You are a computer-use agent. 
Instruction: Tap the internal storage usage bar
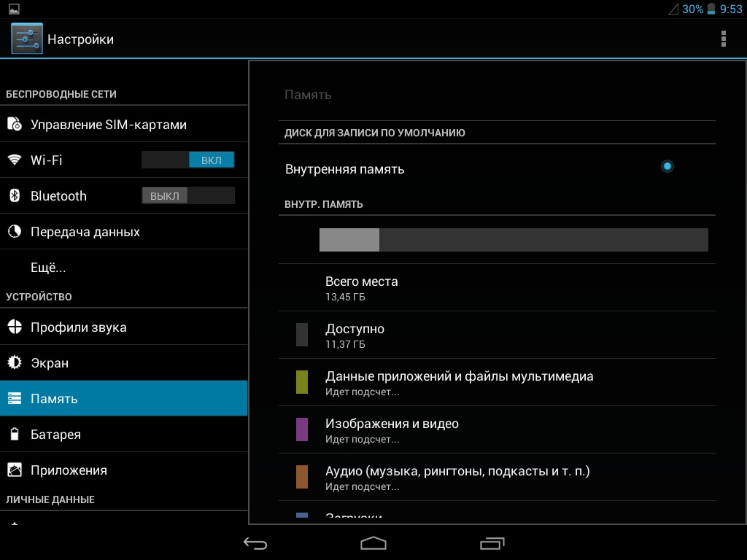click(x=514, y=240)
